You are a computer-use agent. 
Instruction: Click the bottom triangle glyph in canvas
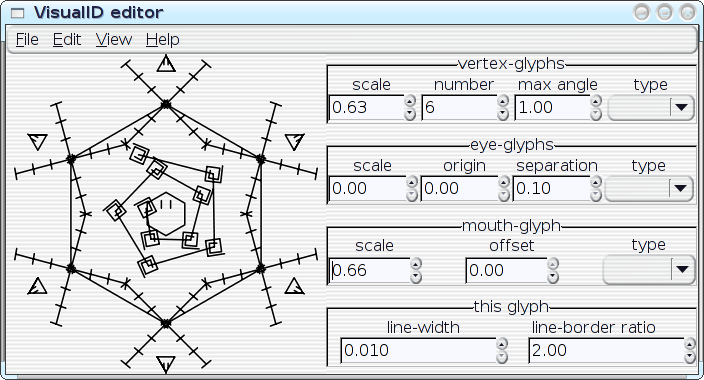(166, 364)
